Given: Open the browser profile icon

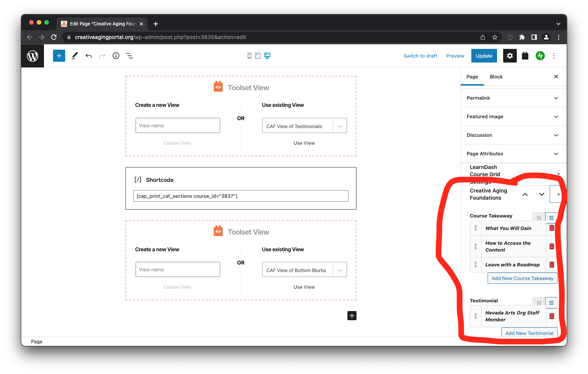Looking at the screenshot, I should (x=546, y=37).
